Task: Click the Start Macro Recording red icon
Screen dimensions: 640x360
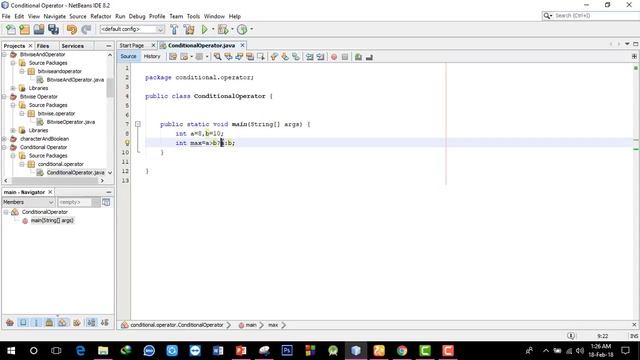Action: point(334,57)
